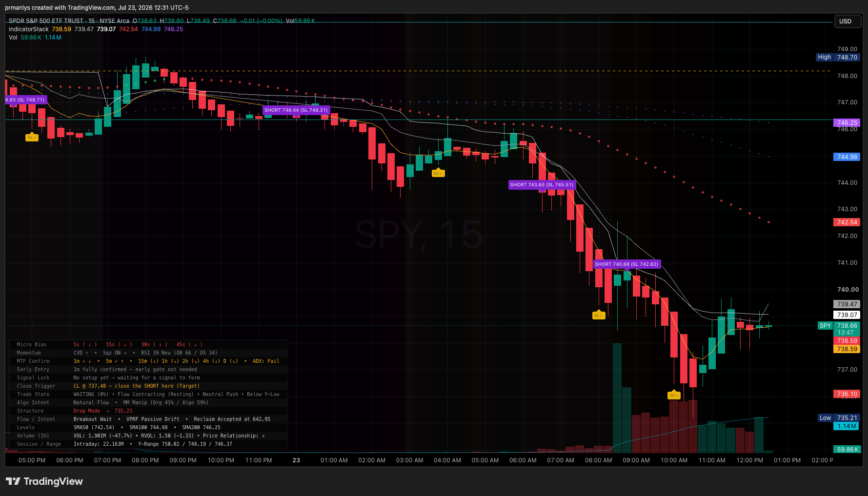Click the MTF Confirm table row

pyautogui.click(x=148, y=361)
